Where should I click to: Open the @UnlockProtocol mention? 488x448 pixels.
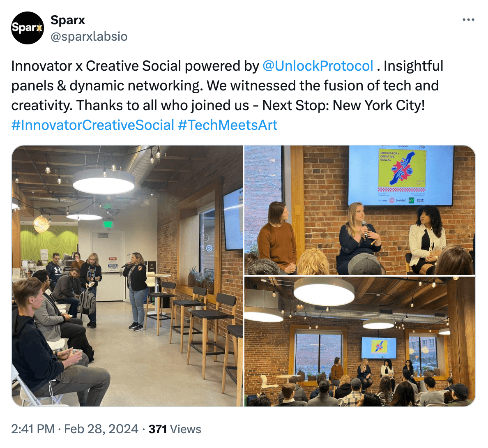318,66
